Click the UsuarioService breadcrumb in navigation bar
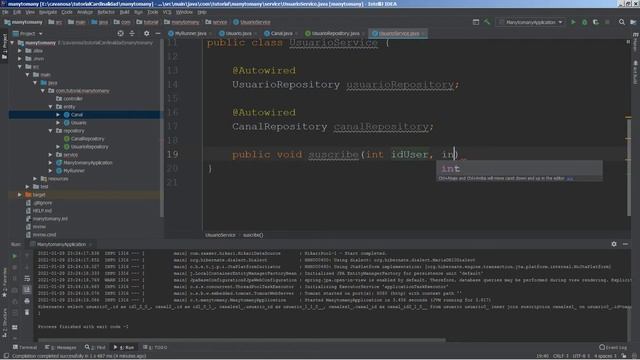 pos(252,22)
